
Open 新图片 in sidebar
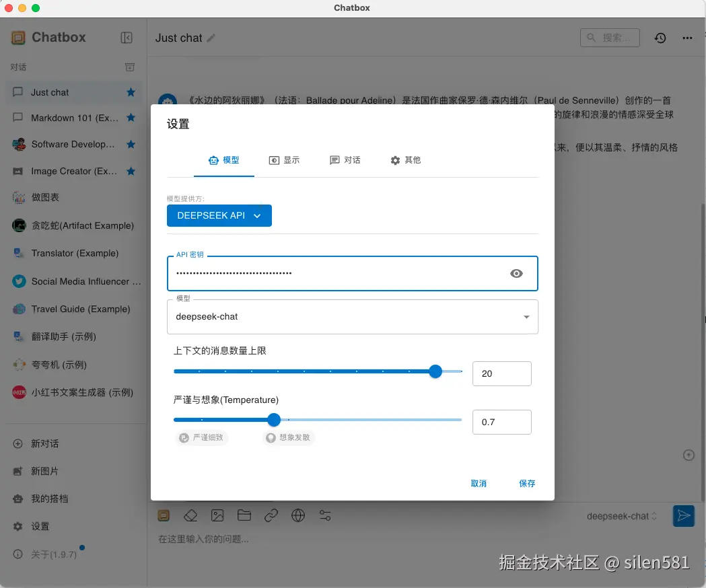click(x=44, y=472)
